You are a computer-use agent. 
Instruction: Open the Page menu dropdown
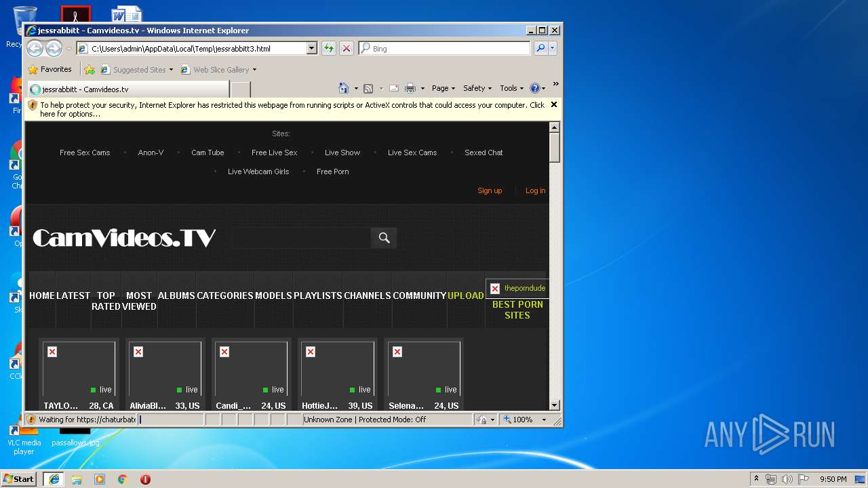[443, 88]
